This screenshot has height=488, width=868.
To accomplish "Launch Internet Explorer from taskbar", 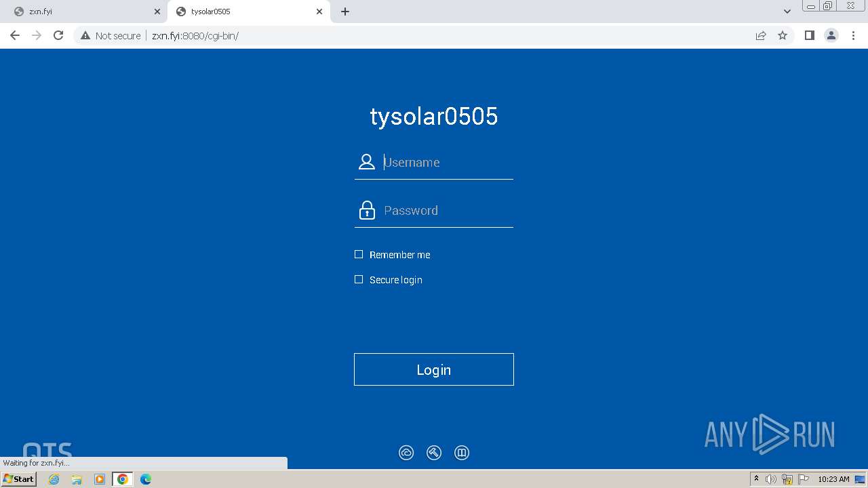I will pos(54,479).
